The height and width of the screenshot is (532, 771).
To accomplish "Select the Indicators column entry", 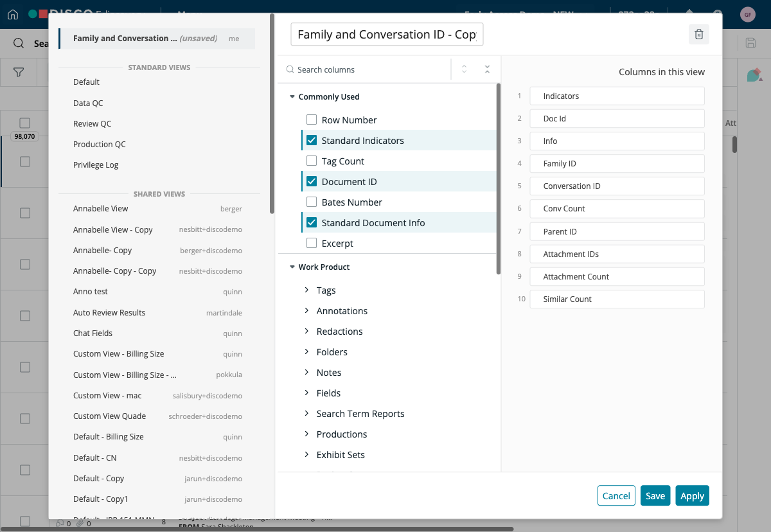I will pyautogui.click(x=617, y=96).
